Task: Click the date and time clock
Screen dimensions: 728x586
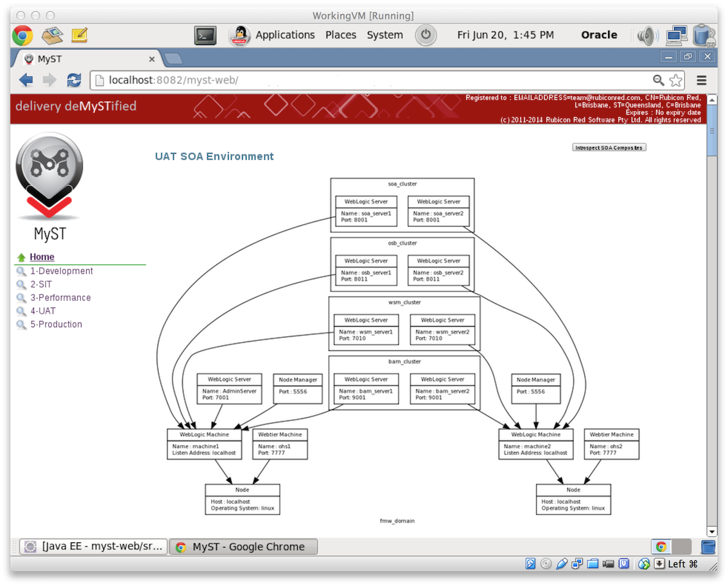Action: pyautogui.click(x=505, y=35)
